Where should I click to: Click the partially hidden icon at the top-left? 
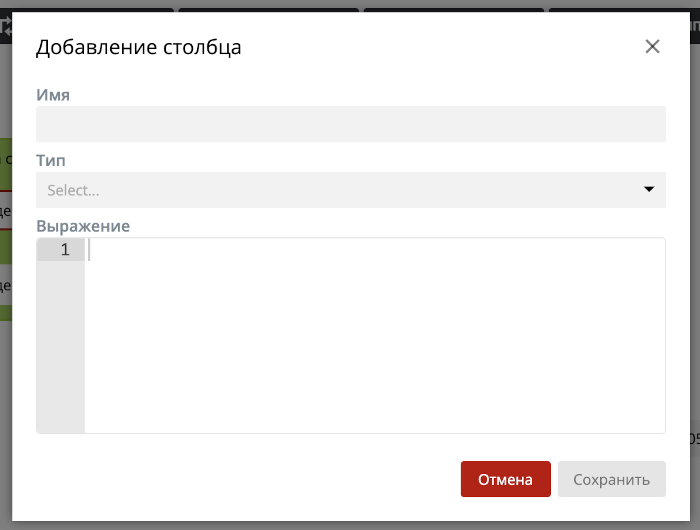tap(6, 27)
